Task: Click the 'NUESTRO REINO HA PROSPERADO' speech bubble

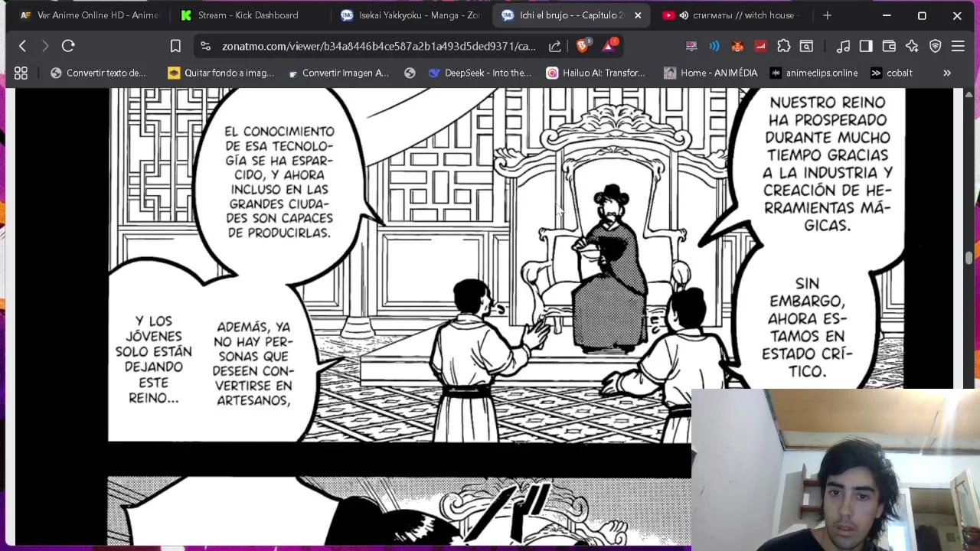Action: pos(827,163)
